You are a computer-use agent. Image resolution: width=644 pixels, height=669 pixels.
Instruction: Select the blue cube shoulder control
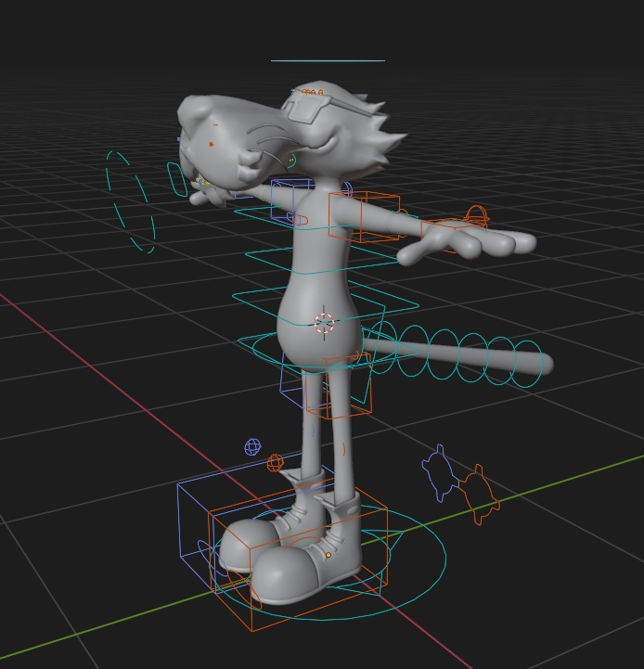290,199
